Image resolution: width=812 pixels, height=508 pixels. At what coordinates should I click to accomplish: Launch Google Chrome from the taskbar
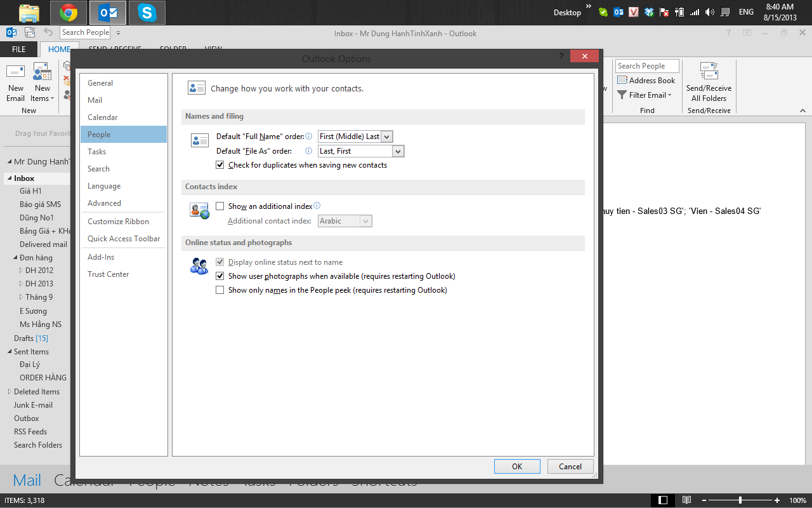tap(68, 11)
